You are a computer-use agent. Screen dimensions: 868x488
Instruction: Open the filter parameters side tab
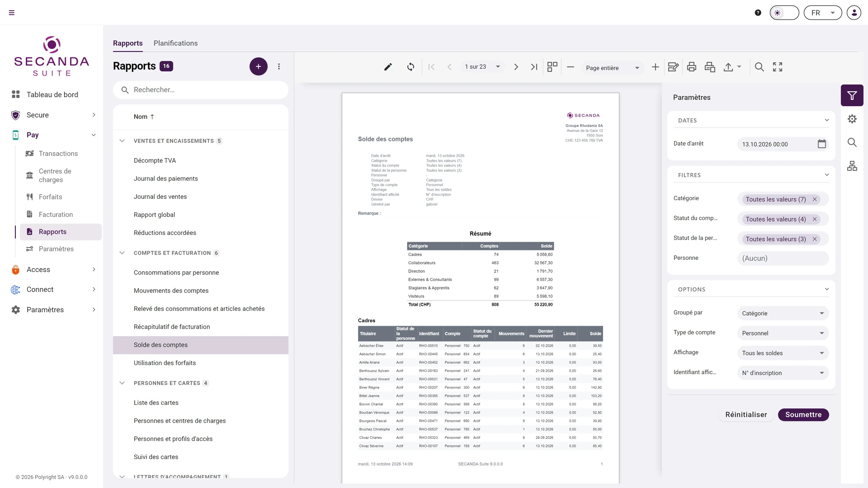point(852,95)
